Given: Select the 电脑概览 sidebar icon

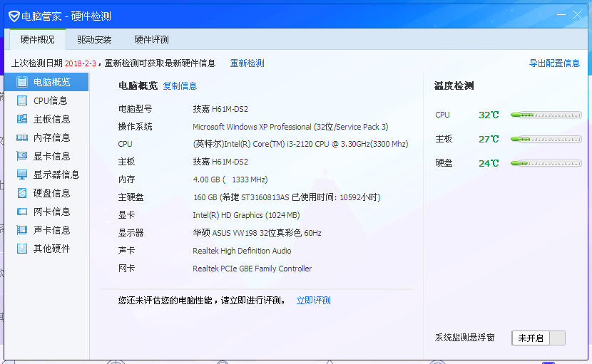Looking at the screenshot, I should (x=22, y=82).
